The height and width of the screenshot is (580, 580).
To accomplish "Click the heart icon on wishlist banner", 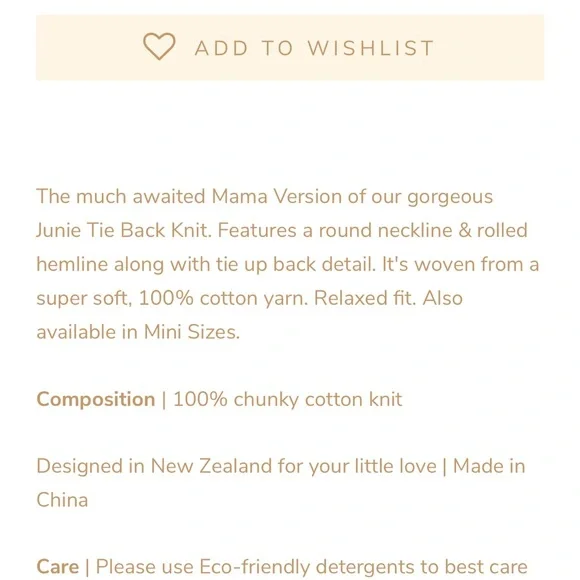I will pos(159,47).
